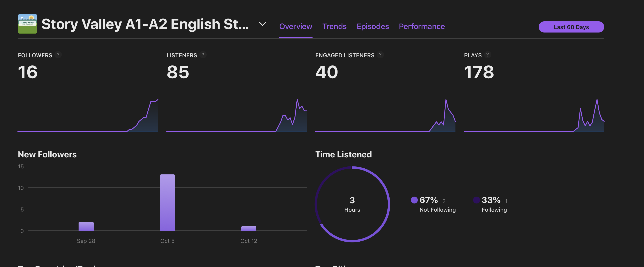Click the Story Valley podcast artwork
Viewport: 644px width, 267px height.
(28, 24)
